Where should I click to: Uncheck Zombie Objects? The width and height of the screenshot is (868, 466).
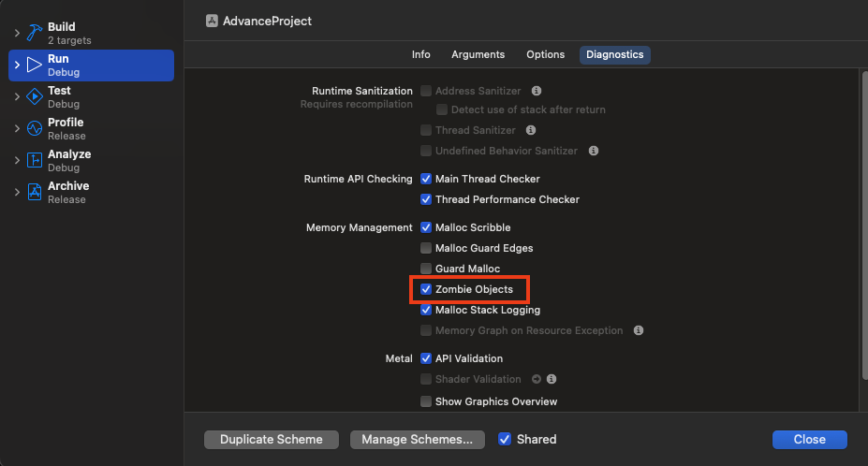pos(426,289)
